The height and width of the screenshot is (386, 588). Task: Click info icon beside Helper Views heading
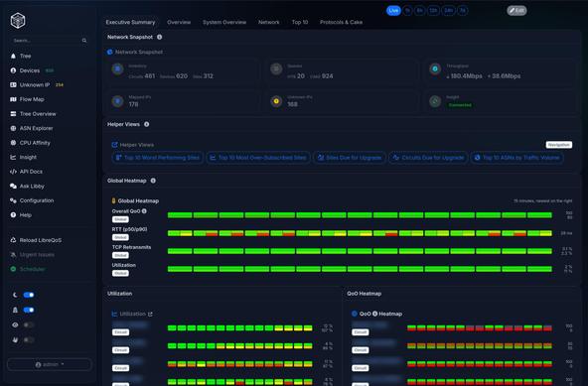click(147, 124)
